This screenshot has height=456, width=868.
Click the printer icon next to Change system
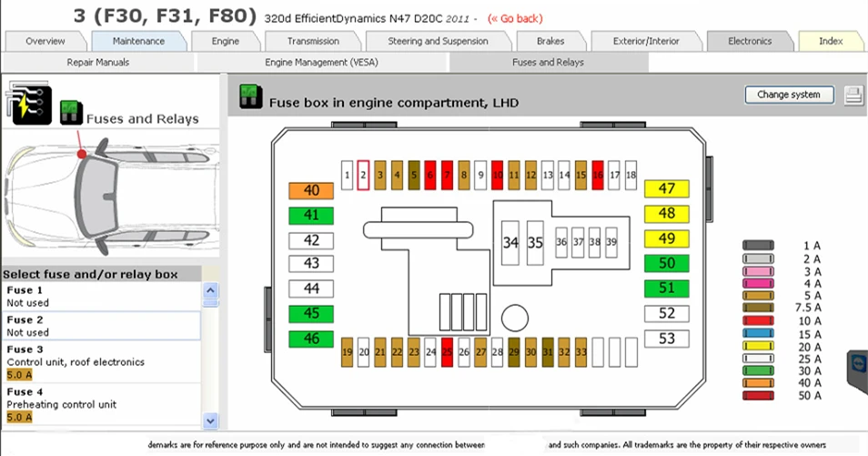(853, 96)
